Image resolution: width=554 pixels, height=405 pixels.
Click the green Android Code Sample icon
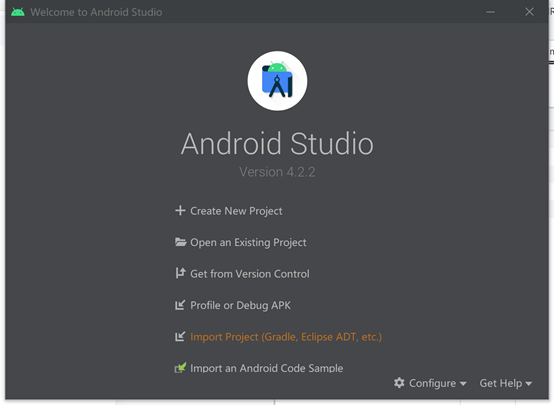(x=180, y=368)
